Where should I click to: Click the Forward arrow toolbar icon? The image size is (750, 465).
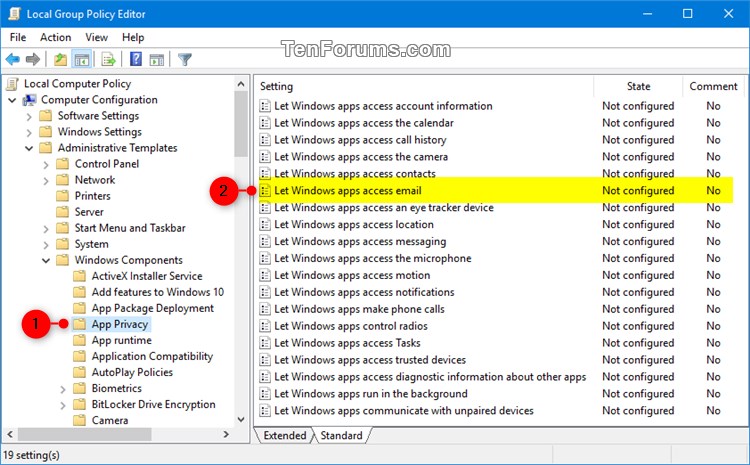(33, 59)
